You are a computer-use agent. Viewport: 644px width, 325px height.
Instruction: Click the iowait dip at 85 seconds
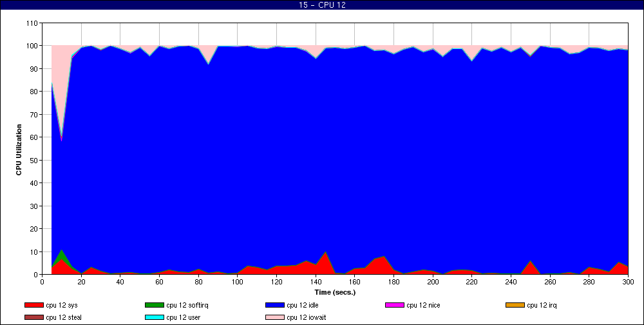click(x=209, y=56)
